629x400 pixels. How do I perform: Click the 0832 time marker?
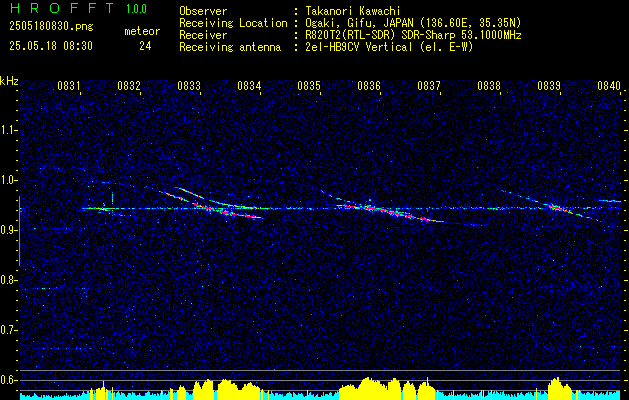pos(129,85)
